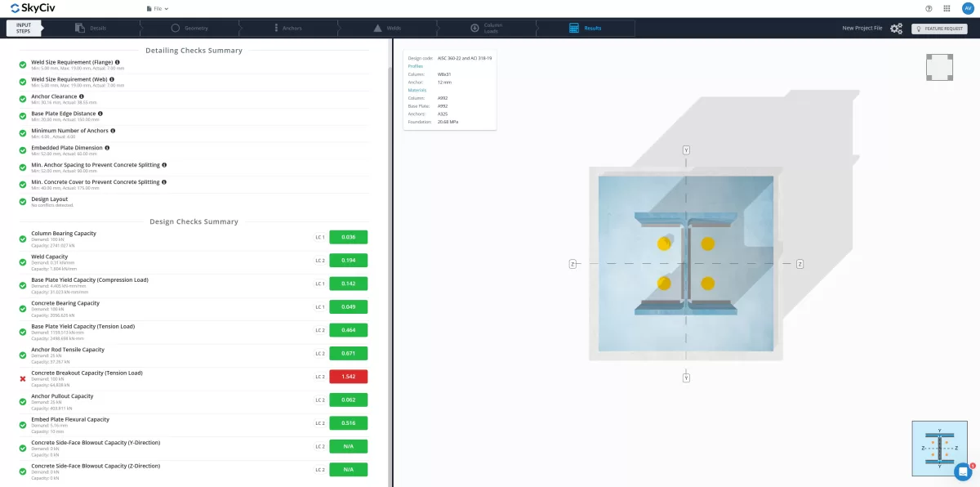Click the red 1.542 ratio result
980x487 pixels.
pos(348,377)
